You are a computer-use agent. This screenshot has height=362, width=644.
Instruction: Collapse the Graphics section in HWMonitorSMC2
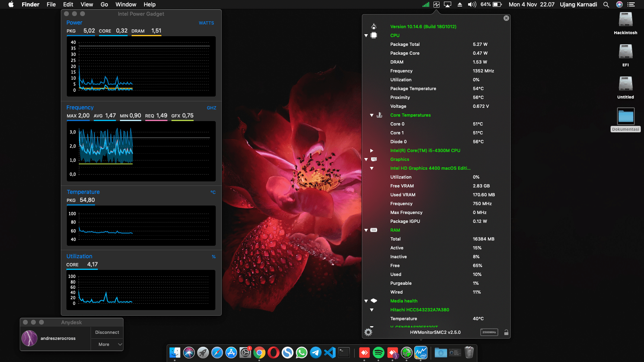tap(365, 159)
